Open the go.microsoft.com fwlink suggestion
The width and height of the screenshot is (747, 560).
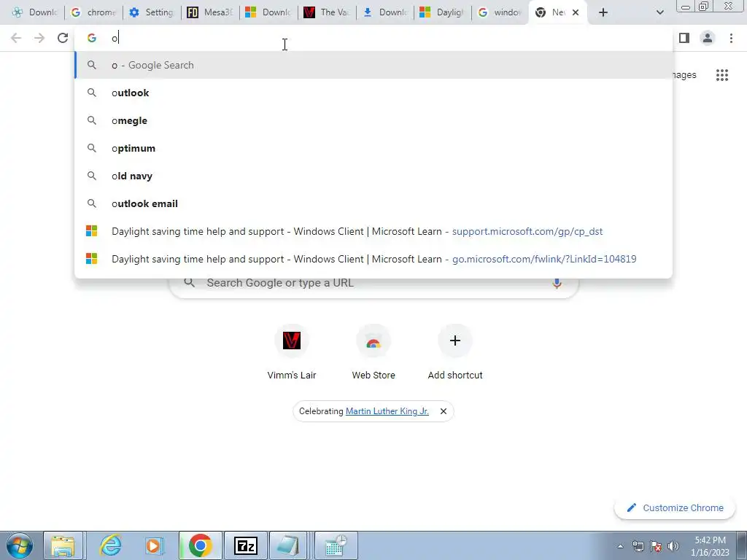[x=373, y=259]
